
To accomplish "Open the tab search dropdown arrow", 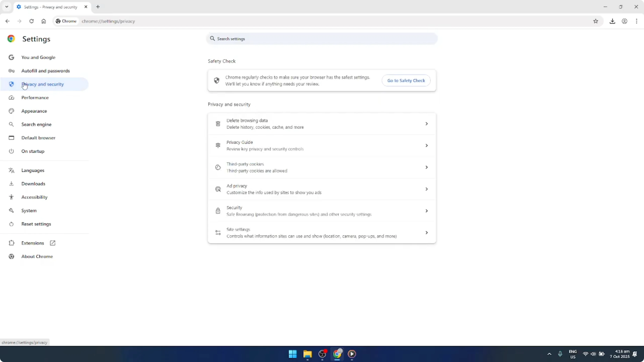I will coord(6,7).
